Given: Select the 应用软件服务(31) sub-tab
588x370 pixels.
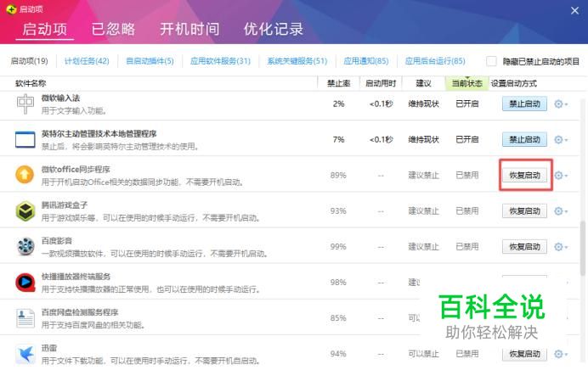Looking at the screenshot, I should [220, 61].
